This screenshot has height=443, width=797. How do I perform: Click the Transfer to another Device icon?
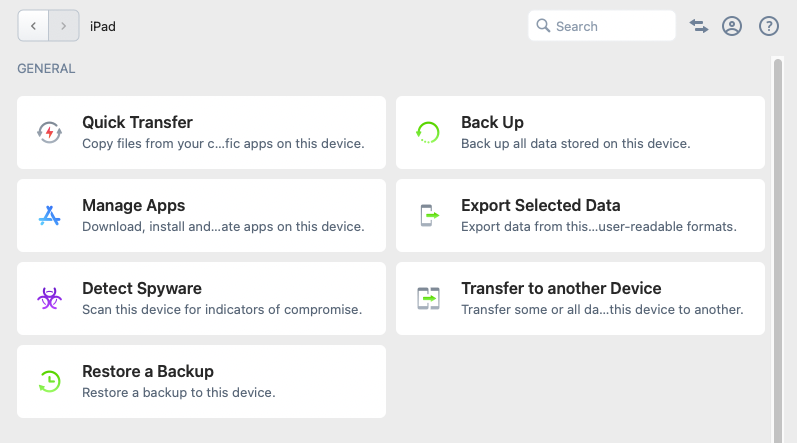pos(428,298)
